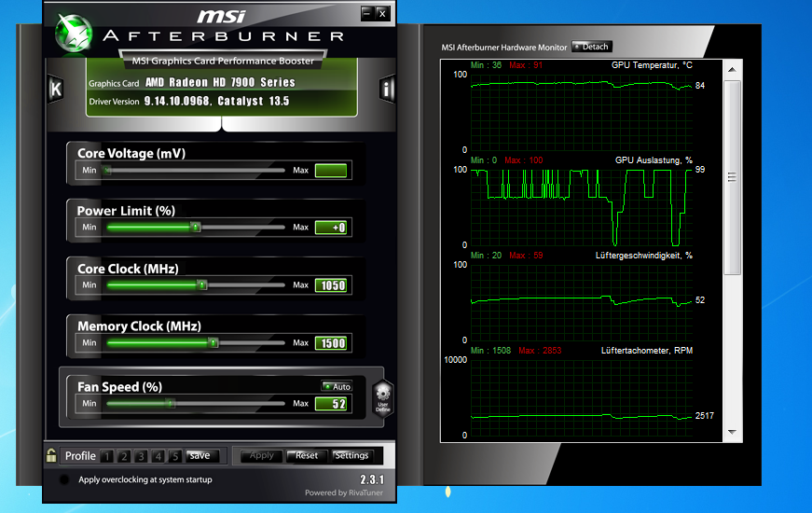Click the Core Clock 1050 value field
Image resolution: width=812 pixels, height=513 pixels.
[331, 285]
